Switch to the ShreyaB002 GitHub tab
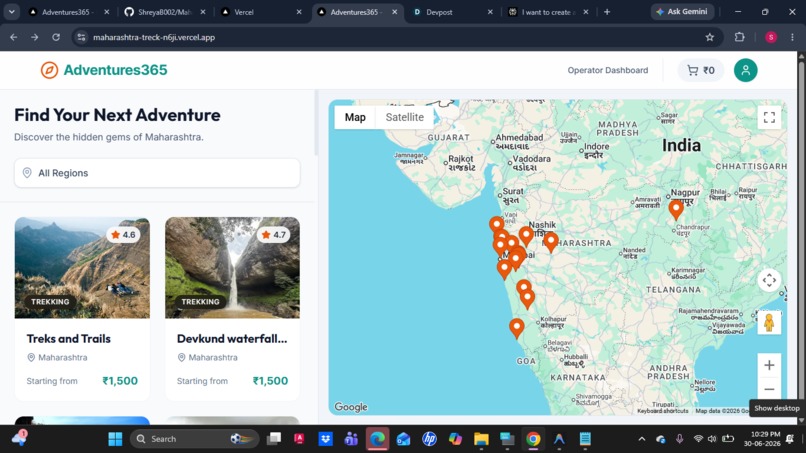 [x=164, y=12]
